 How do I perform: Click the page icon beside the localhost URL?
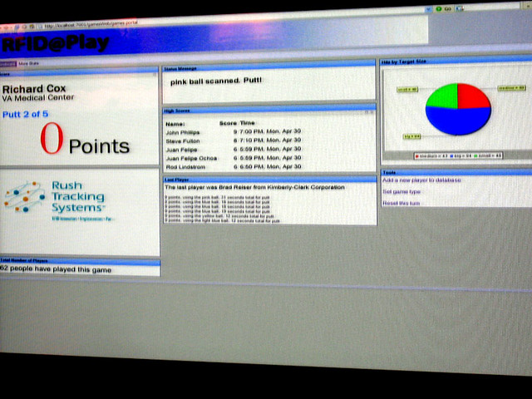41,26
